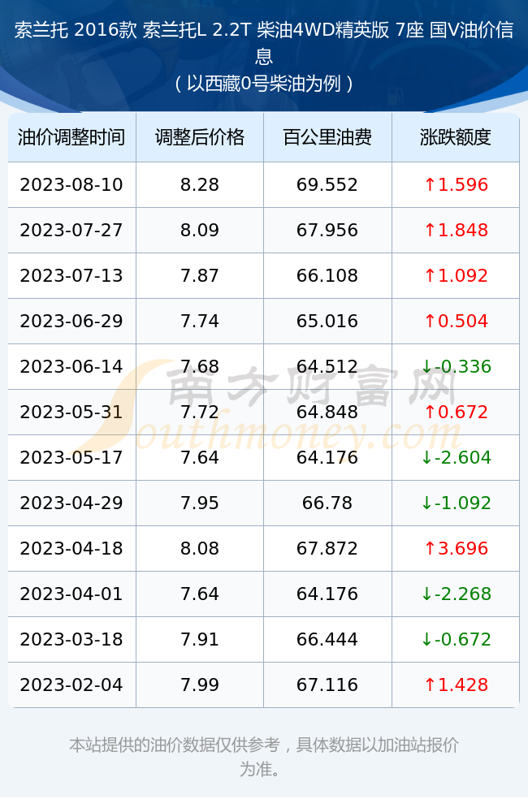Click the red up arrow beside 1.848

pyautogui.click(x=430, y=230)
